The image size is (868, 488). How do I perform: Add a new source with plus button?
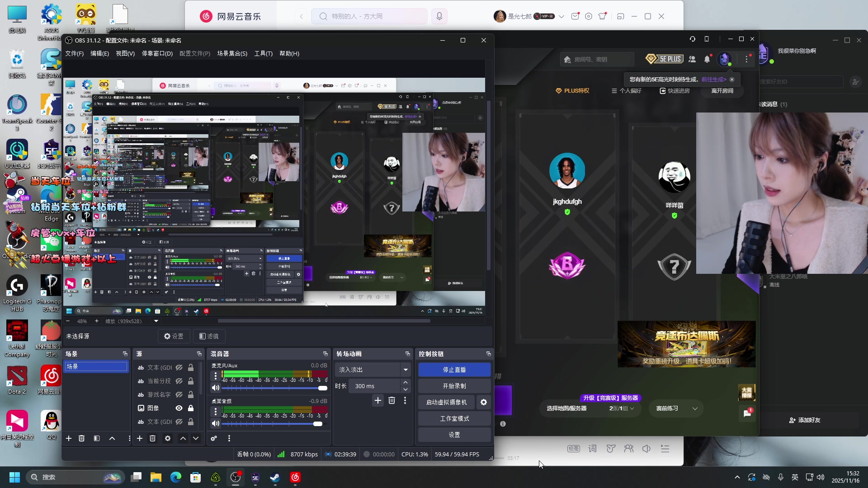(x=140, y=438)
